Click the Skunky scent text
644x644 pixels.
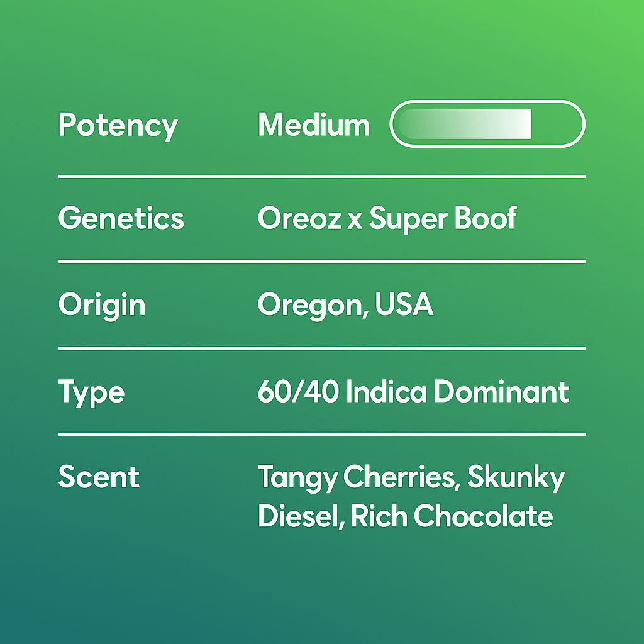click(516, 478)
